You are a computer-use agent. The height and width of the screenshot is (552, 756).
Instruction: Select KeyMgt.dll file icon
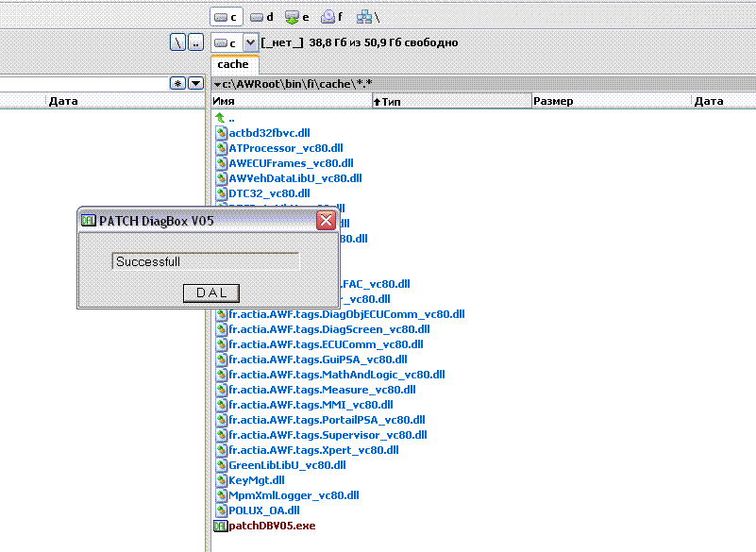[x=221, y=480]
